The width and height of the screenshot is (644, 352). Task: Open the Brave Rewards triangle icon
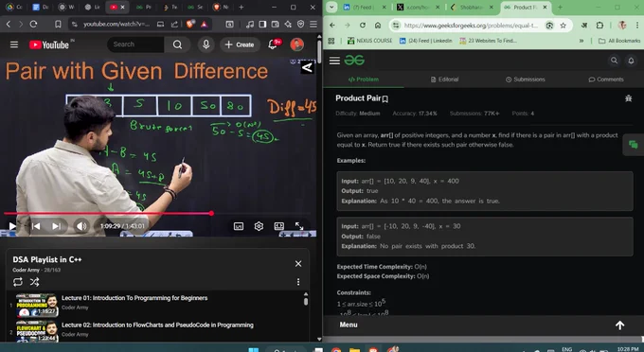pos(205,25)
